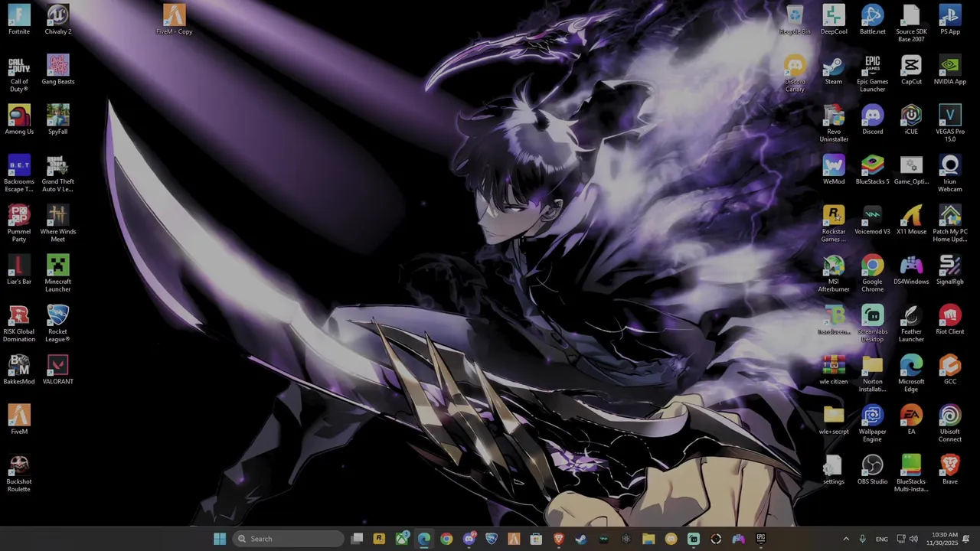The height and width of the screenshot is (551, 980).
Task: Open Task View from the taskbar
Action: coord(357,539)
